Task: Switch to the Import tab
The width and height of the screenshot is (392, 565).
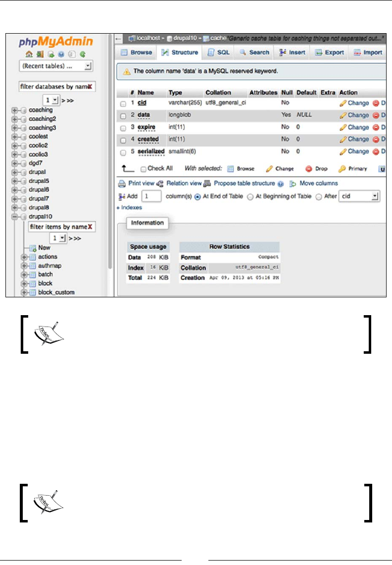Action: click(367, 52)
